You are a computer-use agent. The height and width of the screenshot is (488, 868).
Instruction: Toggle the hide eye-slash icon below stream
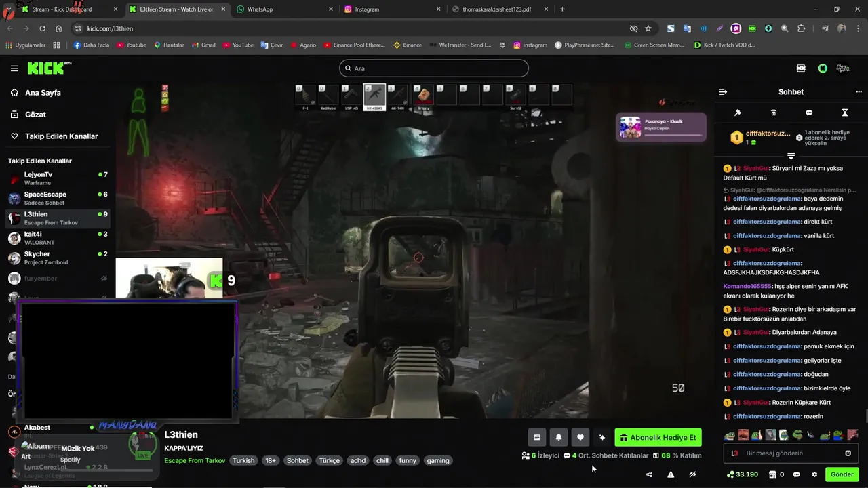click(692, 474)
